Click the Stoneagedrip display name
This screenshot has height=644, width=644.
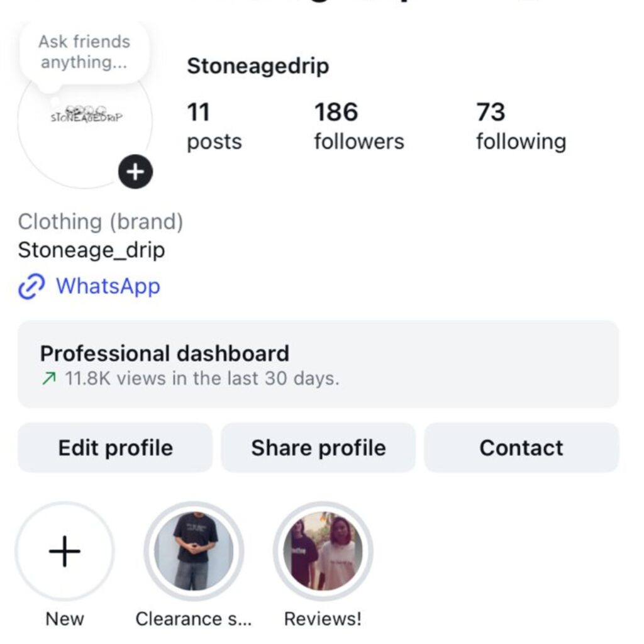[258, 66]
